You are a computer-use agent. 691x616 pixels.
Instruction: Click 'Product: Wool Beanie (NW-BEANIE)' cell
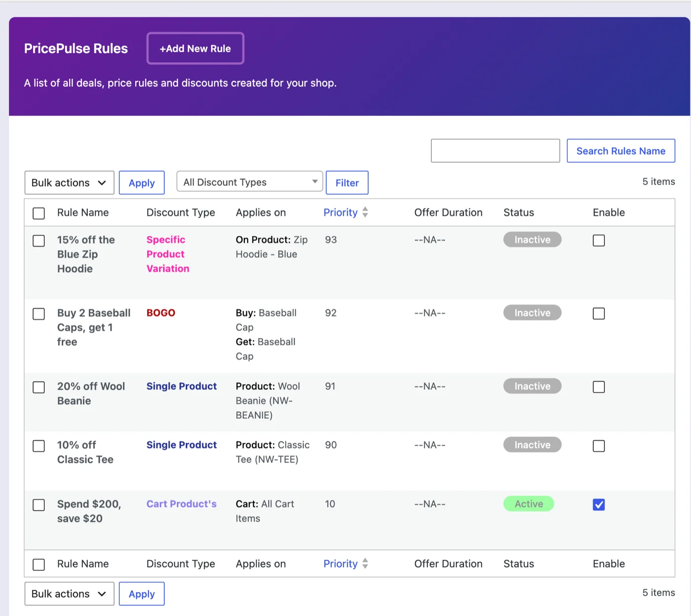click(x=268, y=400)
